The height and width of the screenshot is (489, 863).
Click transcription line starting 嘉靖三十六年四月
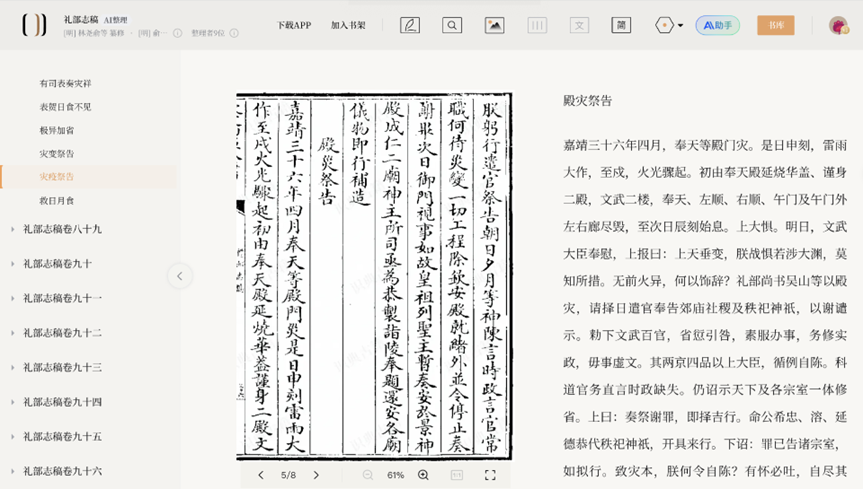click(704, 145)
